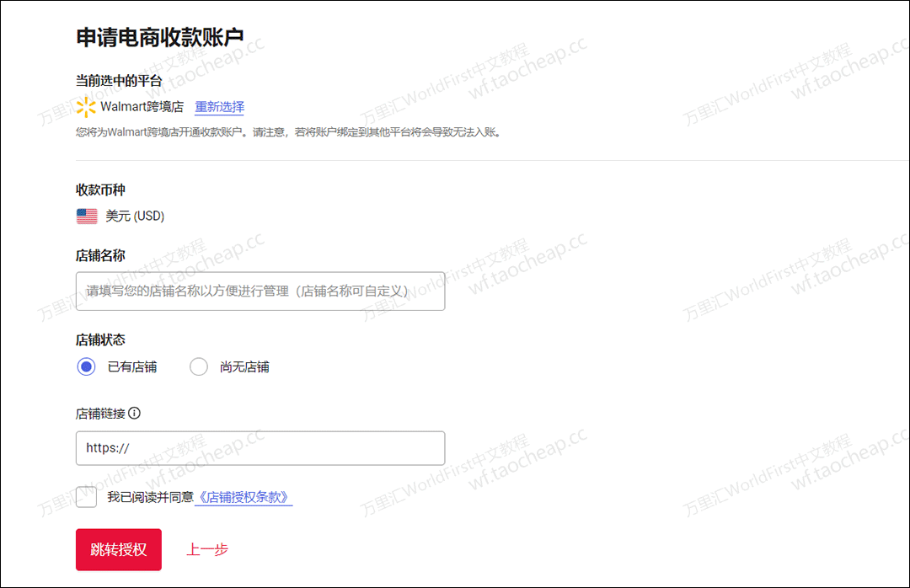Click the 申请电商收款账户 page heading

160,37
